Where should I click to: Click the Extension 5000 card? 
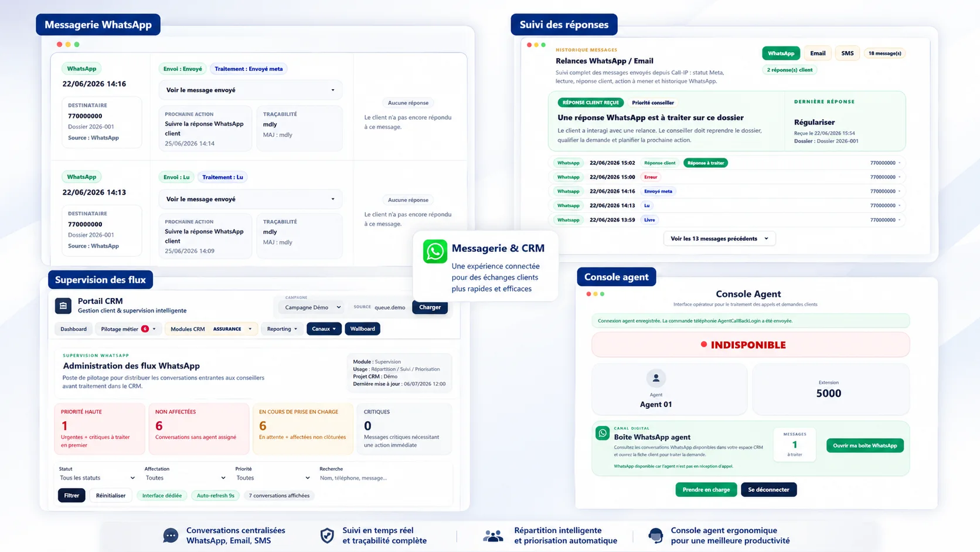[831, 389]
